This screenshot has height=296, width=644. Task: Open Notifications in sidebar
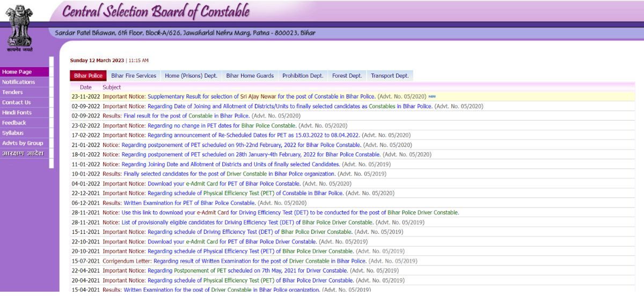(24, 82)
